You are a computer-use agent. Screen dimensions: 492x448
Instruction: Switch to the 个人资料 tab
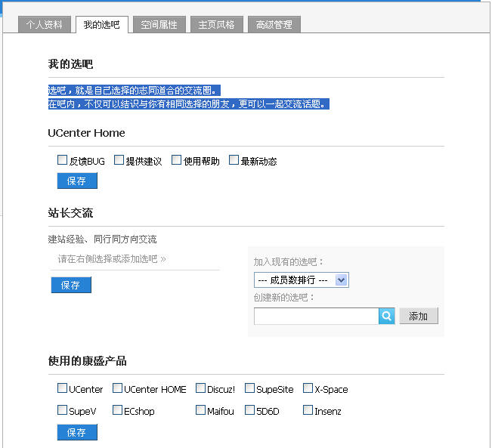[x=45, y=25]
